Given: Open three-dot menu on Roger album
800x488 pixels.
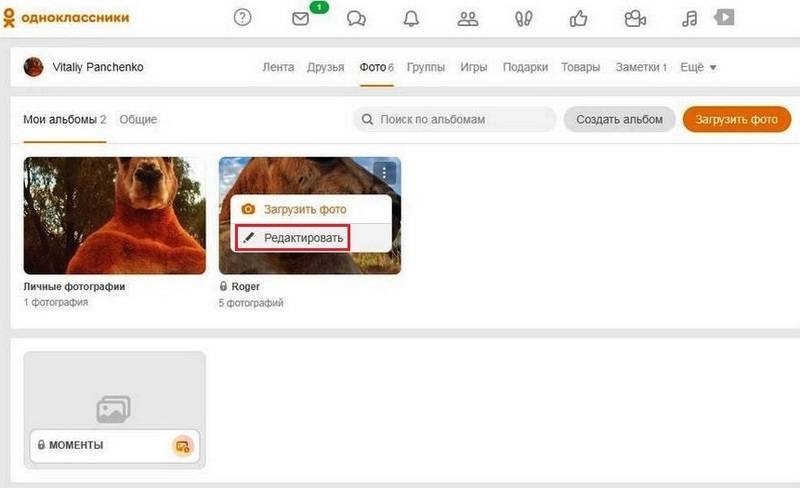Looking at the screenshot, I should [384, 174].
